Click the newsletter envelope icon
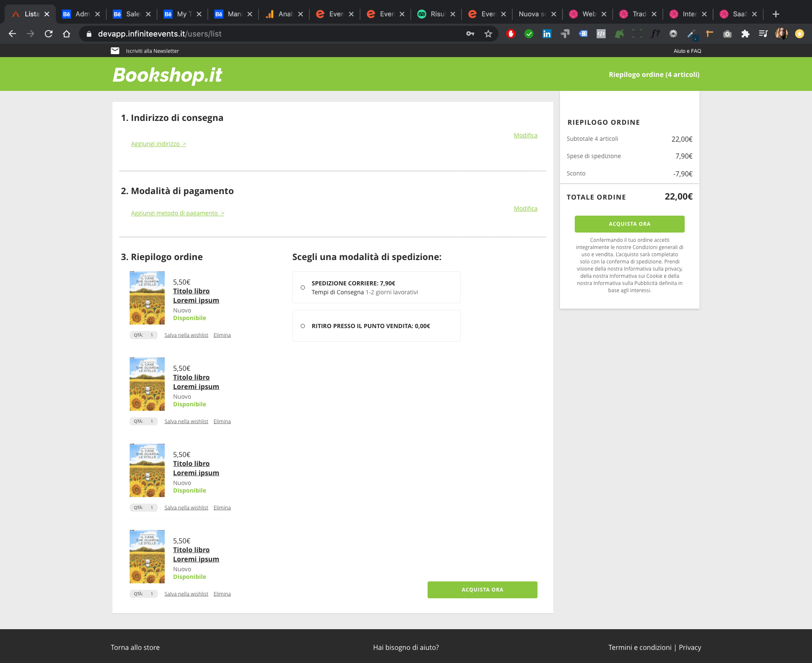The width and height of the screenshot is (812, 663). click(115, 51)
